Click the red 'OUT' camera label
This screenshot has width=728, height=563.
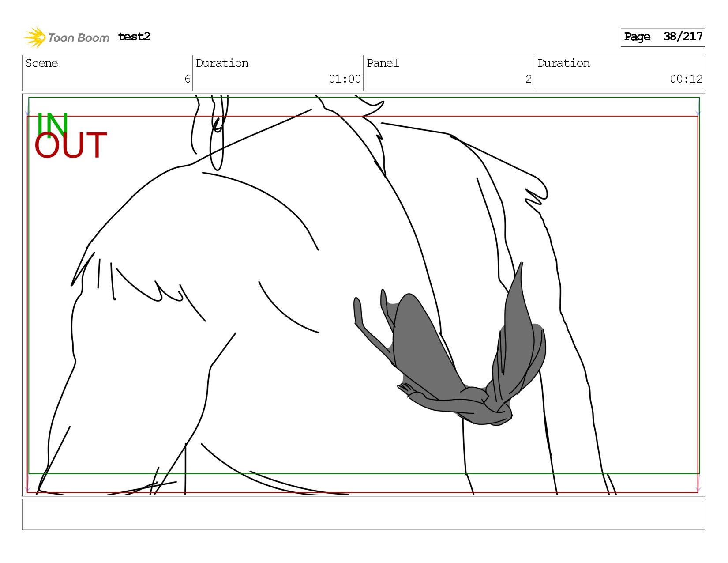tap(71, 145)
